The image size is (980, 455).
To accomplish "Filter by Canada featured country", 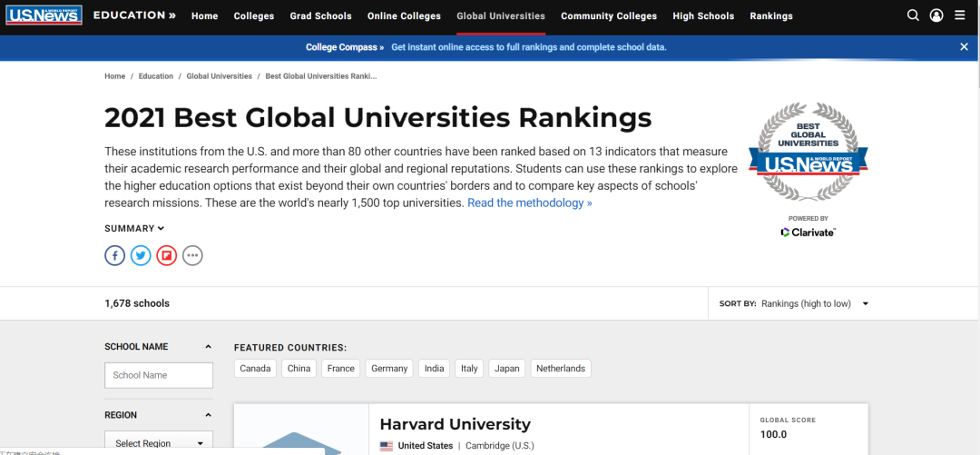I will (x=255, y=369).
